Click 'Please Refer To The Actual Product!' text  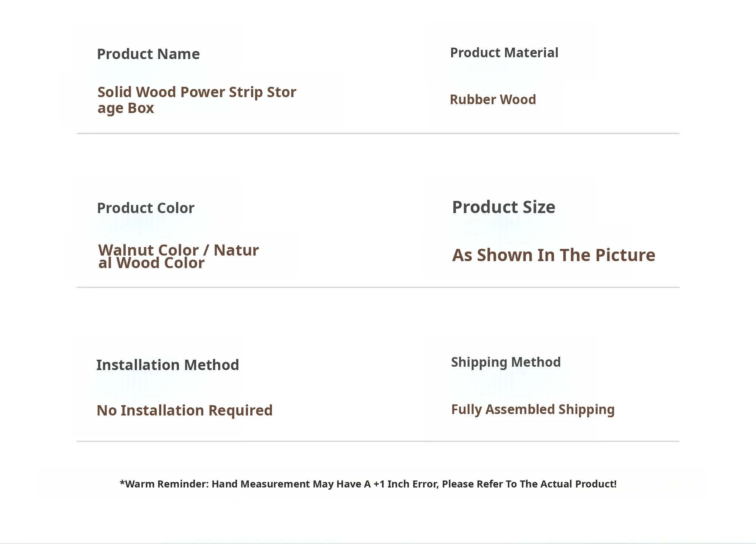529,484
